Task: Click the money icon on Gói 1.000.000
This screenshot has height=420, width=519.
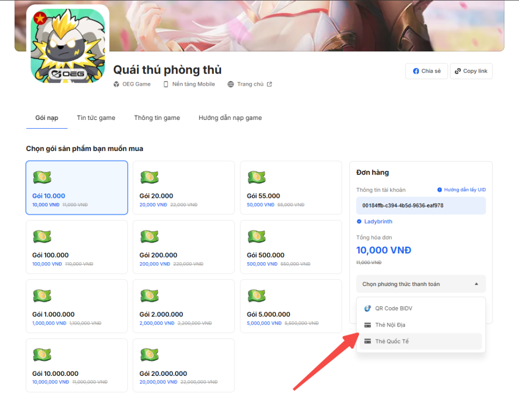Action: coord(42,296)
